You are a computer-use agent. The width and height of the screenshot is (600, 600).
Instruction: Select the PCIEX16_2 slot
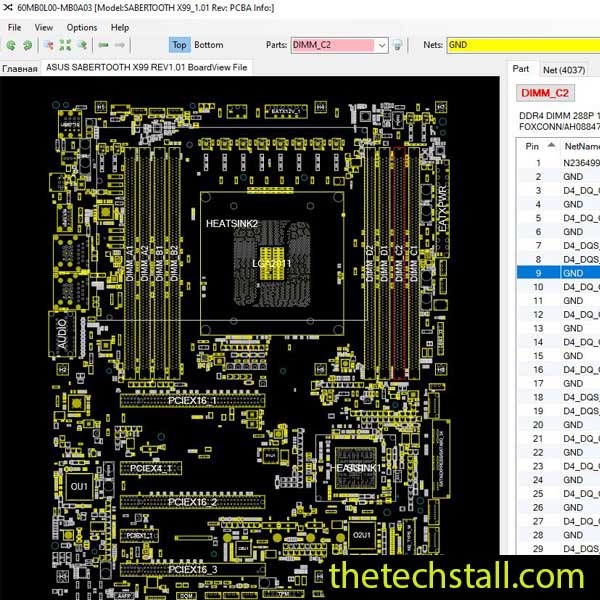coord(192,502)
